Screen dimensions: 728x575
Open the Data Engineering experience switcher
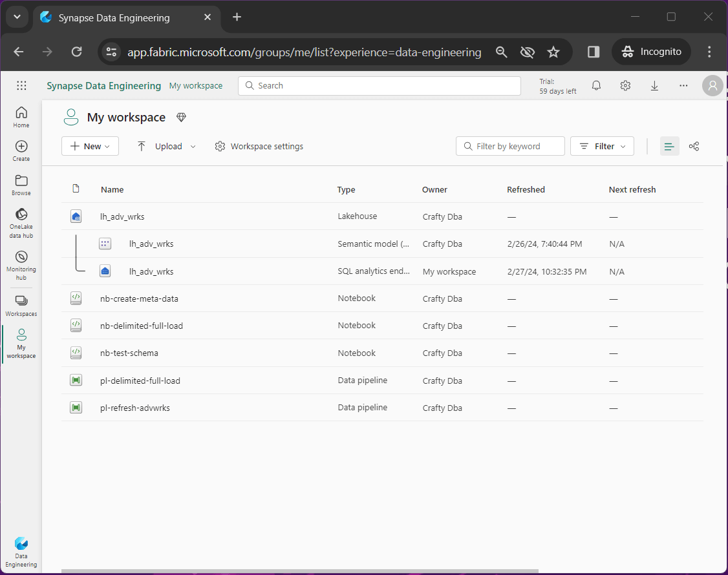coord(21,551)
